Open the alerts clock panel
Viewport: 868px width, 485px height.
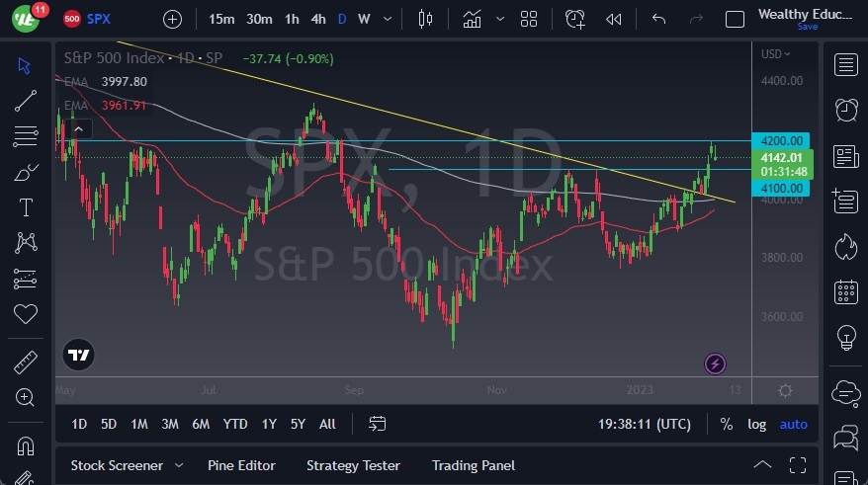(x=846, y=110)
